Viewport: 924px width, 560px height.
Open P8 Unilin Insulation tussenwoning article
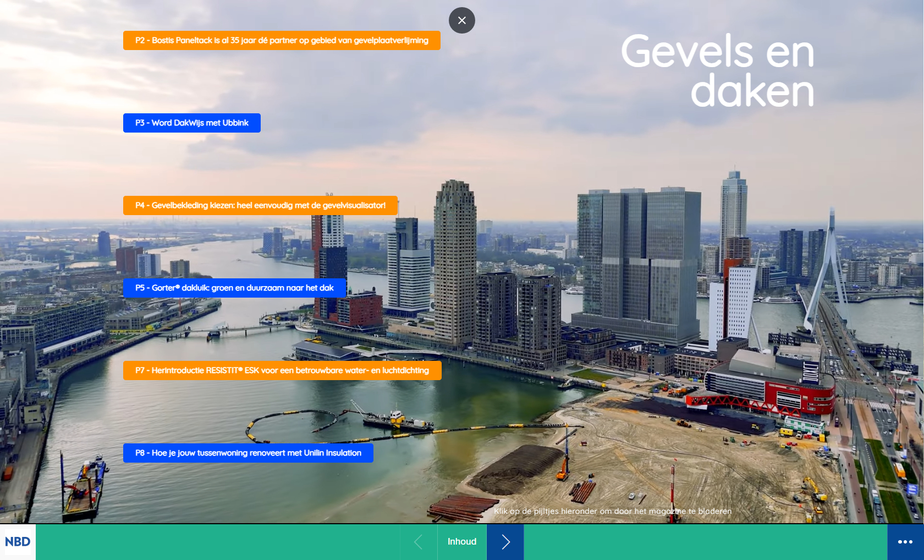coord(248,453)
